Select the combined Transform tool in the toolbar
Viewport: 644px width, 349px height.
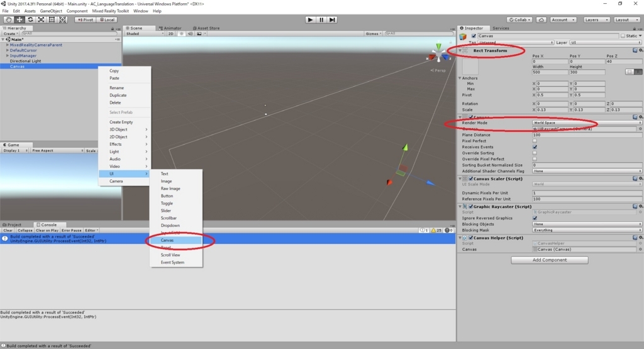pos(62,19)
